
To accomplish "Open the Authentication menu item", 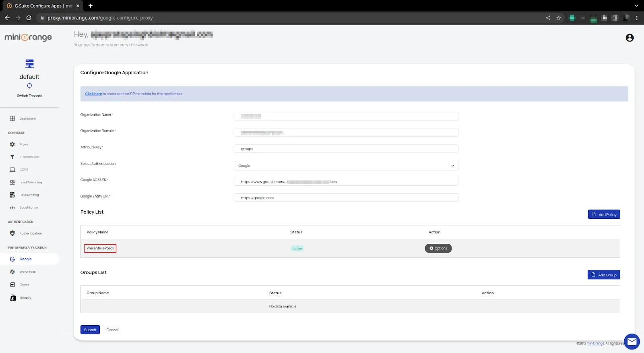I will [31, 233].
